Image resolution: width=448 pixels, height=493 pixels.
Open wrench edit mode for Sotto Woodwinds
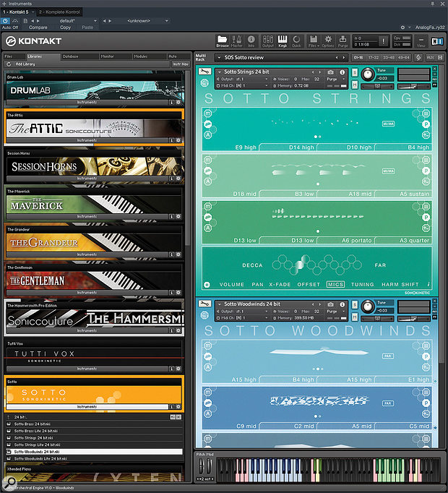pos(204,304)
